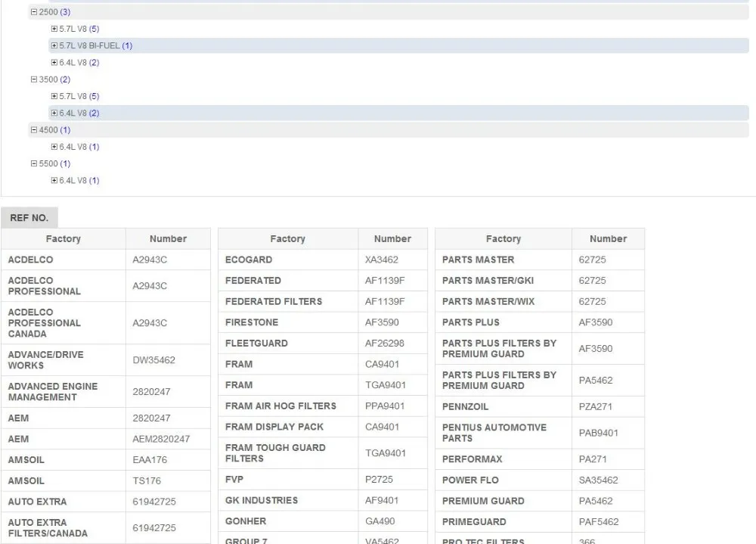Select the POWER FLO cell
This screenshot has width=756, height=544.
point(503,480)
